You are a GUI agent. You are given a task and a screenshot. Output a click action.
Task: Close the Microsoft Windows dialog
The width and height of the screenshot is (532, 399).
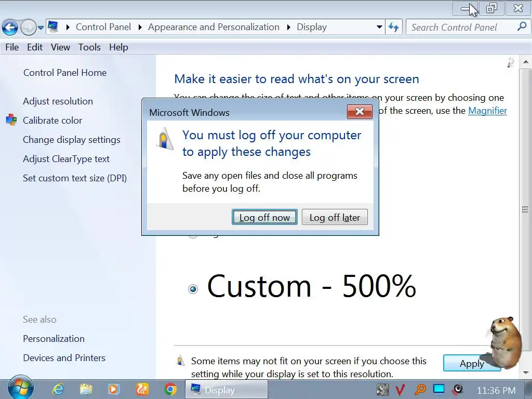[x=360, y=112]
